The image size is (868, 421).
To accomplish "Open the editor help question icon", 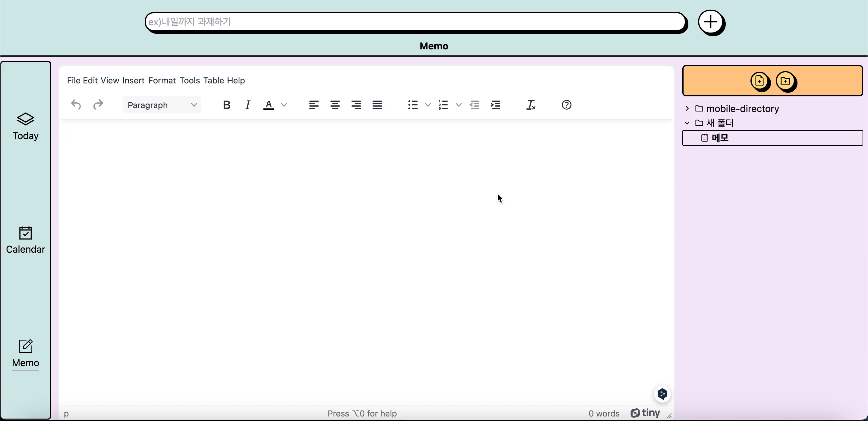I will 566,105.
